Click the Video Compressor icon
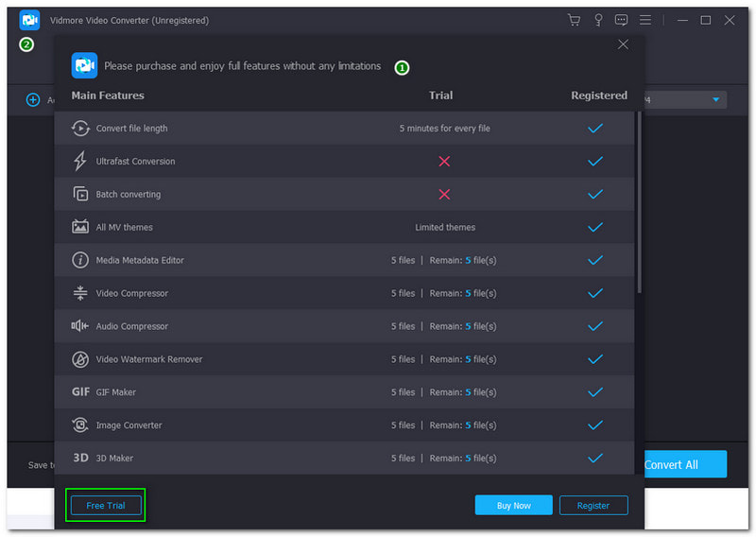The height and width of the screenshot is (537, 756). tap(80, 293)
